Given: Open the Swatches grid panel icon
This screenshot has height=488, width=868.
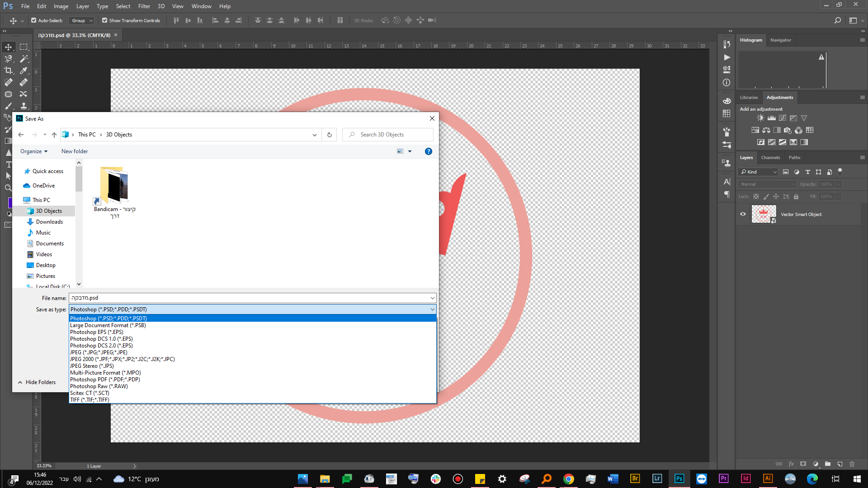Looking at the screenshot, I should coord(726,113).
